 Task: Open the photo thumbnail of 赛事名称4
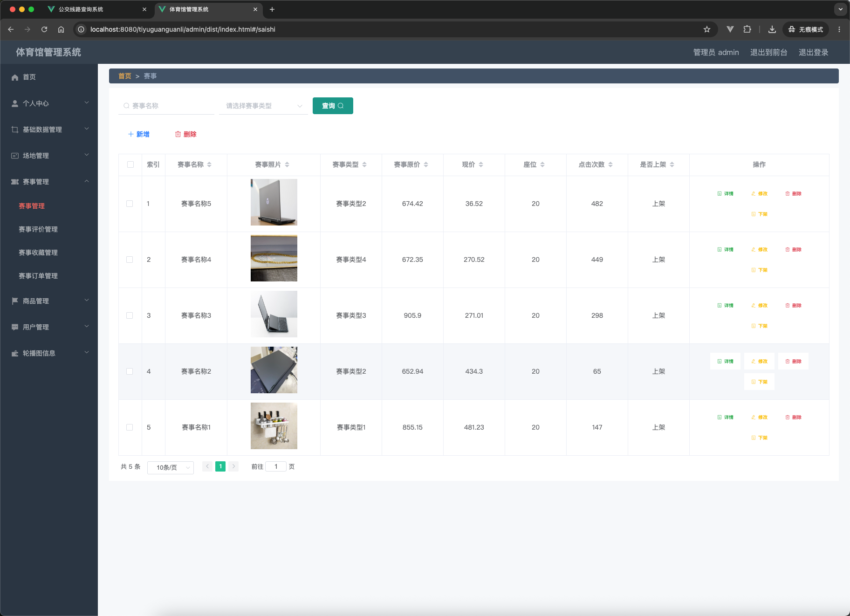click(x=274, y=258)
